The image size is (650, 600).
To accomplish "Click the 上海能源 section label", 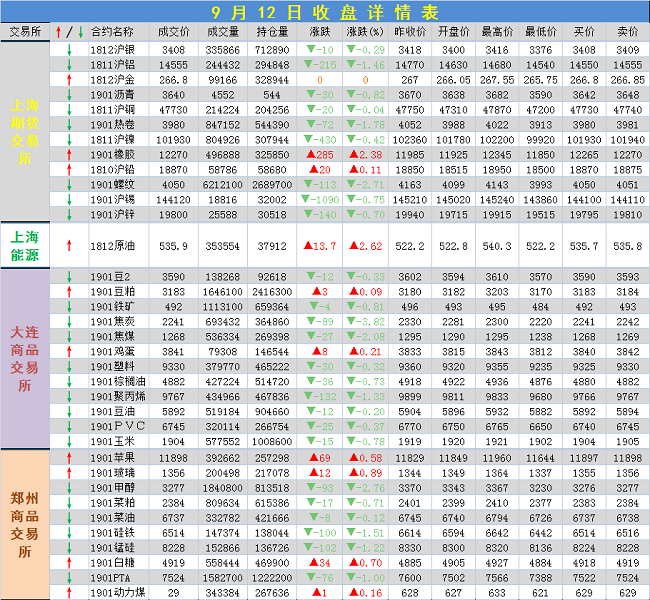I will (x=25, y=243).
